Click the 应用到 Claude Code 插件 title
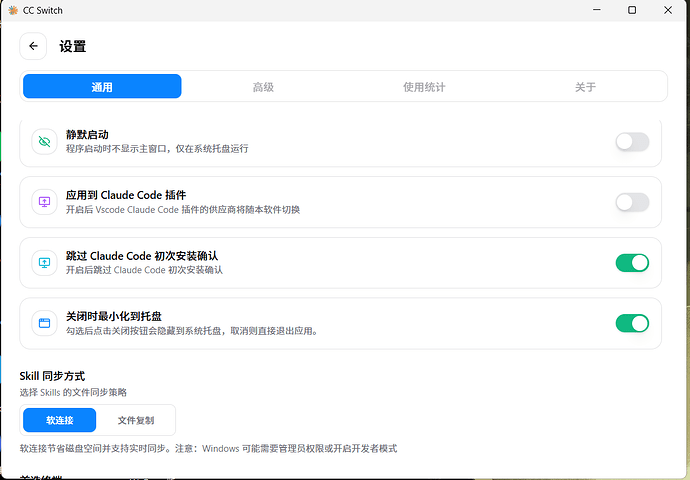The height and width of the screenshot is (480, 690). point(126,195)
